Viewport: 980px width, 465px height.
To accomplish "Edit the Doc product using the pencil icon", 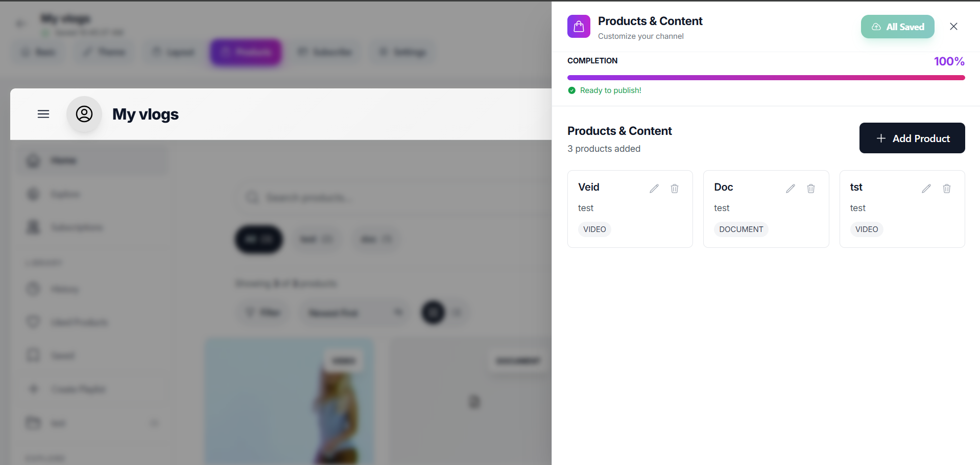I will pyautogui.click(x=790, y=189).
